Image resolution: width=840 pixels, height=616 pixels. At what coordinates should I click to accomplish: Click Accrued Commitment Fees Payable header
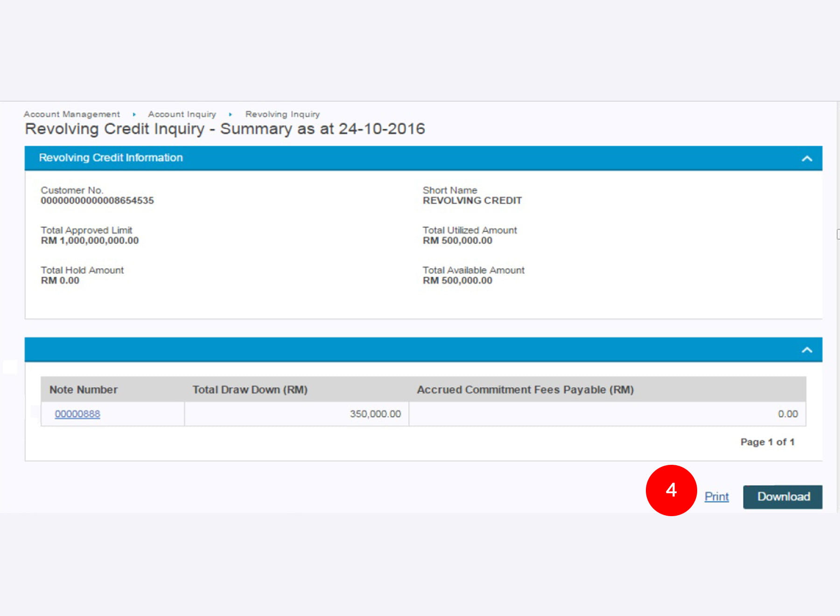525,390
